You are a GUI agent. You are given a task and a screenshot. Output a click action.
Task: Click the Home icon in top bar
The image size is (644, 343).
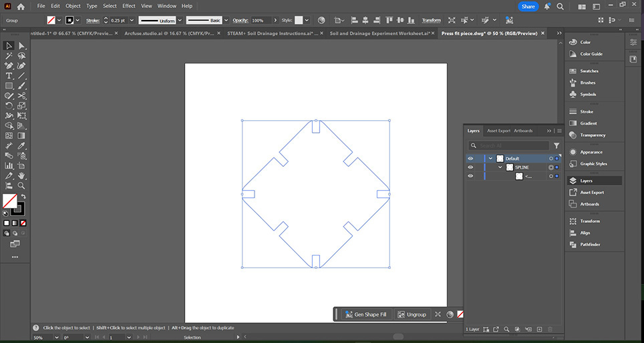pos(21,6)
